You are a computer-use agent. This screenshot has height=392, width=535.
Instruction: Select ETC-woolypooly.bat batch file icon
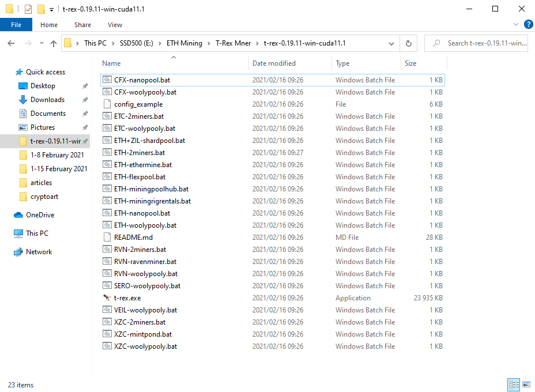pyautogui.click(x=107, y=129)
